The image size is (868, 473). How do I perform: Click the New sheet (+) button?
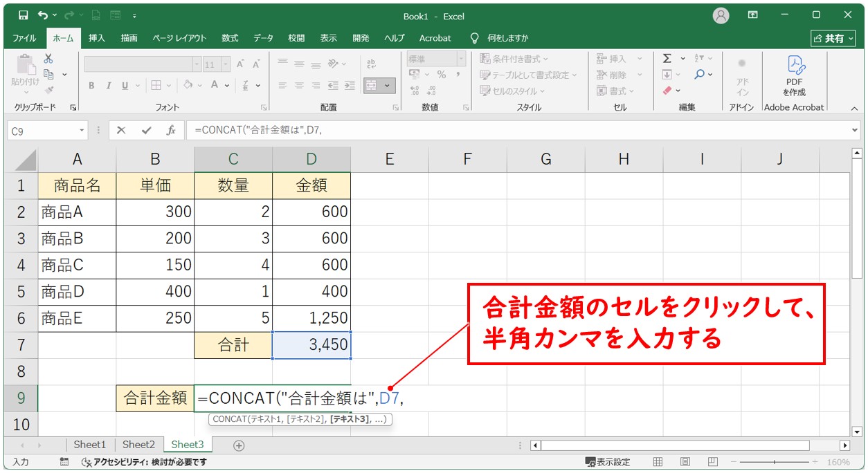238,445
